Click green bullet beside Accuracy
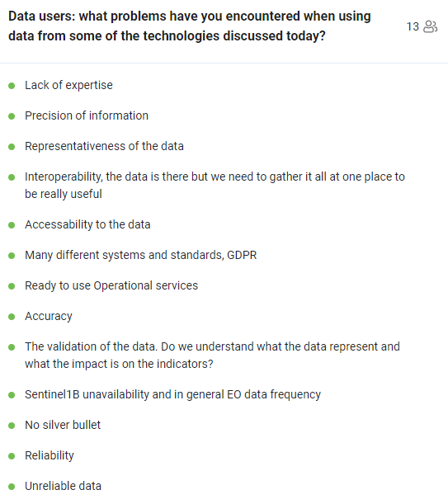 [x=12, y=317]
